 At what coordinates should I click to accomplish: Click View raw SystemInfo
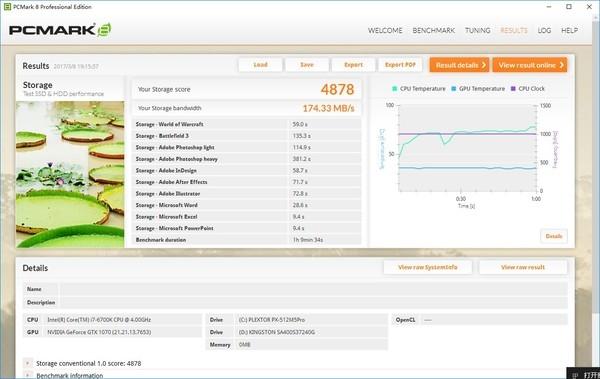(427, 267)
